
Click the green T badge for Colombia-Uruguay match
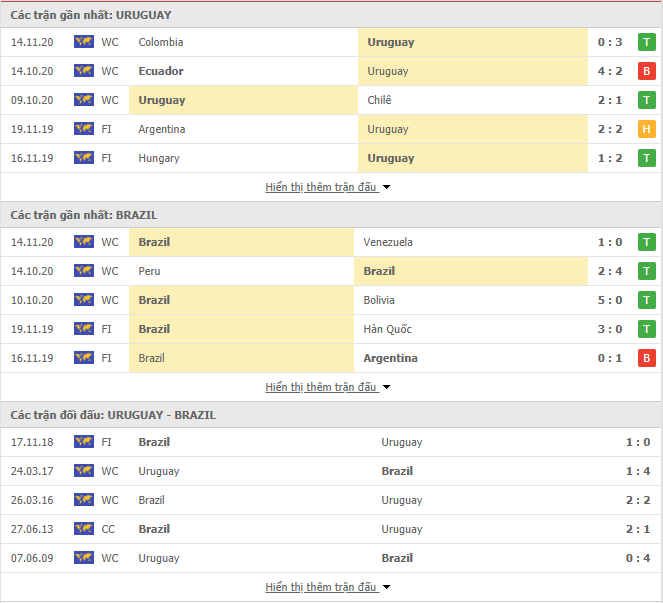coord(647,42)
